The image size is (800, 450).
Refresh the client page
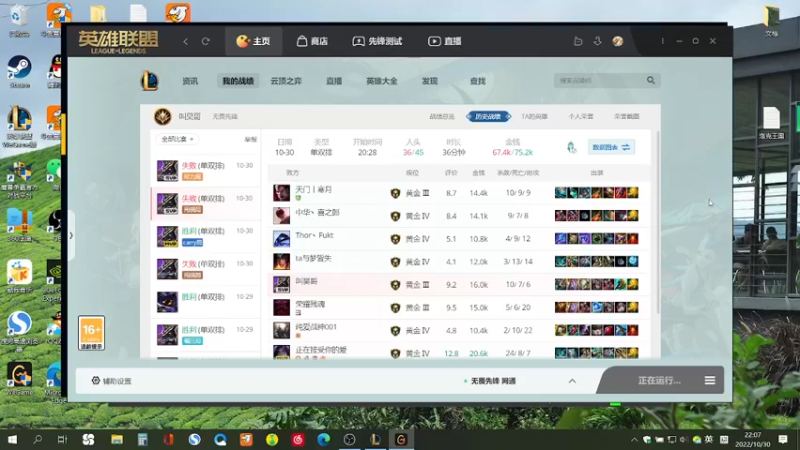(x=206, y=41)
